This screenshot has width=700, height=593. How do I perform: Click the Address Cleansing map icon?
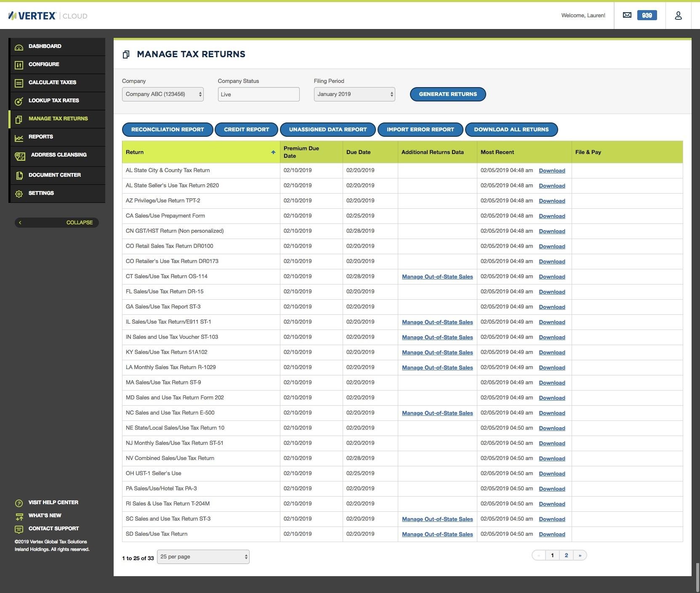coord(20,156)
